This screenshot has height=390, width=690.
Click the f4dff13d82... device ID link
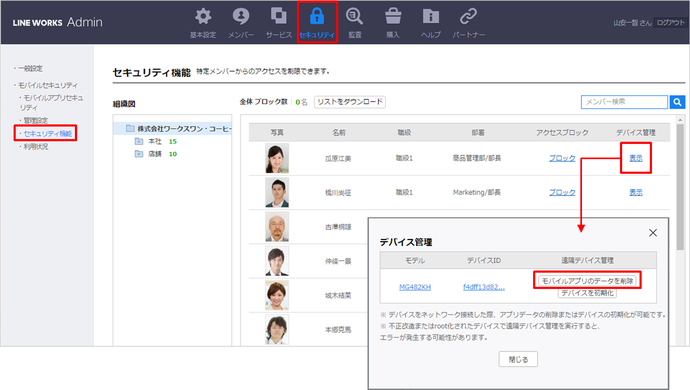484,287
